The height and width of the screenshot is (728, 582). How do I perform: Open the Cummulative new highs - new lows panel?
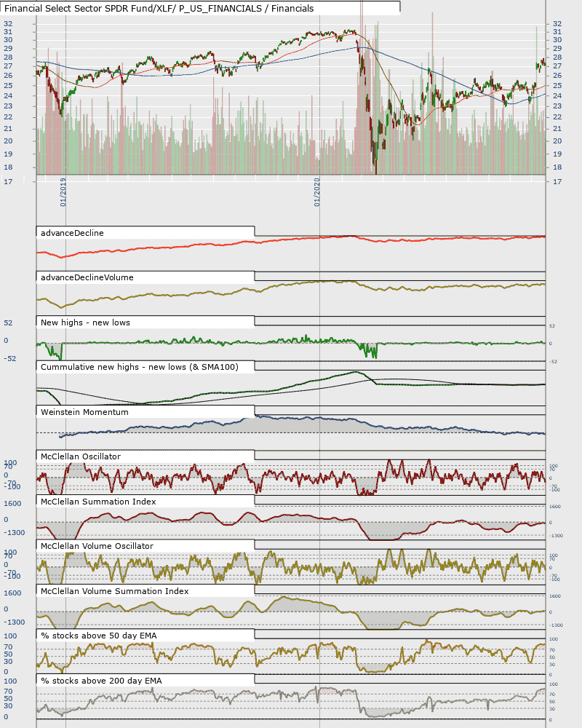click(x=139, y=367)
